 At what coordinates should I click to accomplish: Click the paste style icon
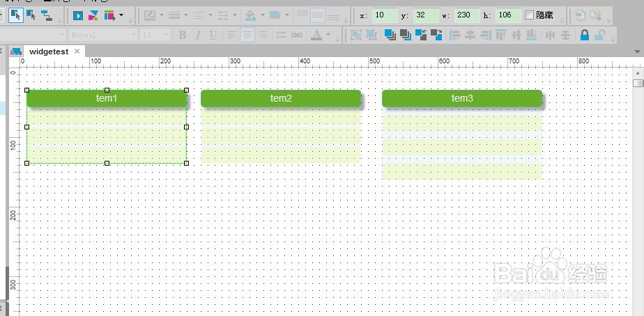595,15
